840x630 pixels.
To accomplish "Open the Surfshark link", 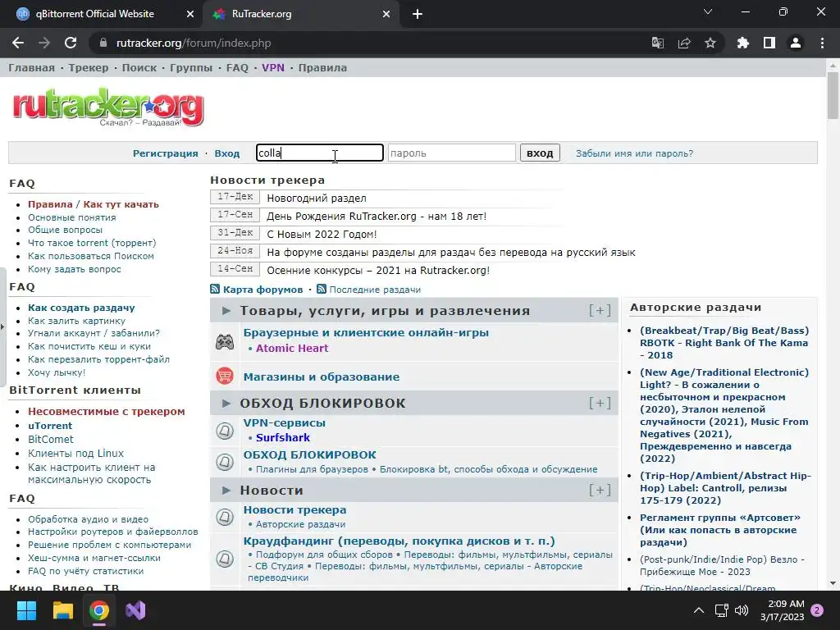I will 283,438.
